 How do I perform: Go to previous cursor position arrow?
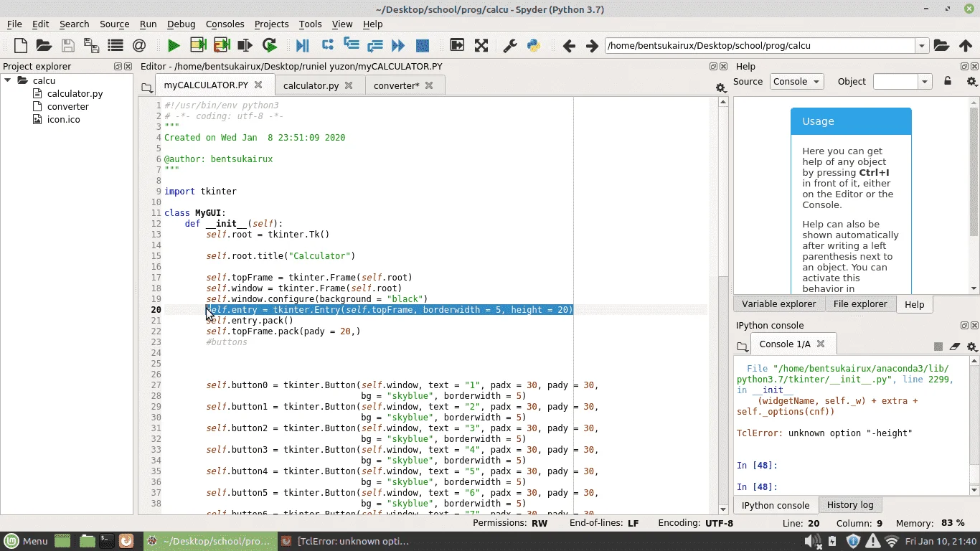tap(569, 46)
